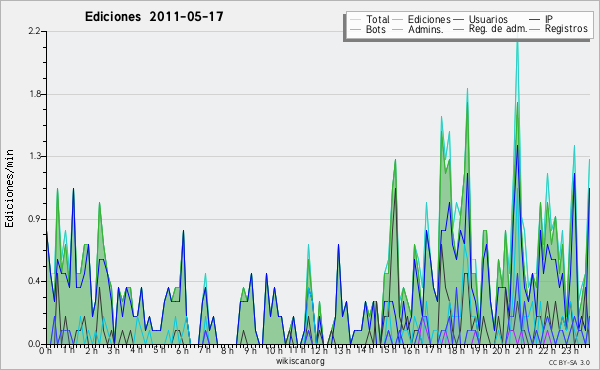
Task: Select the Reg. de adm. legend entry
Action: pos(490,29)
